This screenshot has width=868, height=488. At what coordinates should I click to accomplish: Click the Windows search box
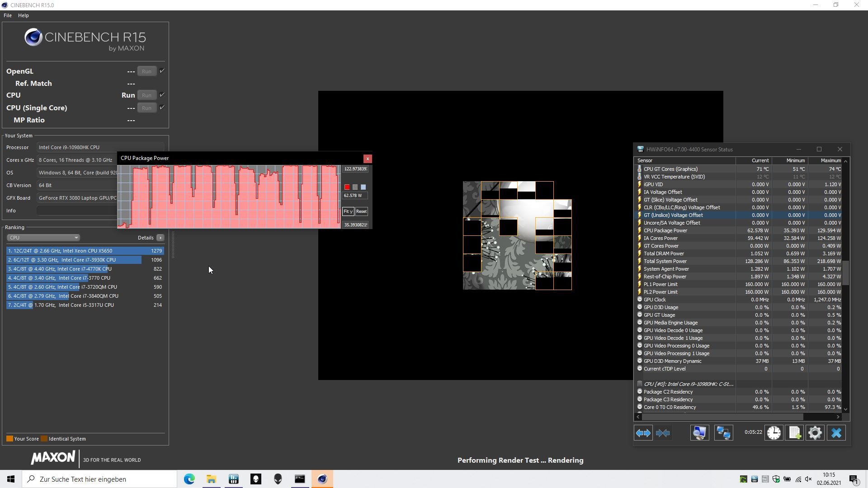tap(99, 479)
